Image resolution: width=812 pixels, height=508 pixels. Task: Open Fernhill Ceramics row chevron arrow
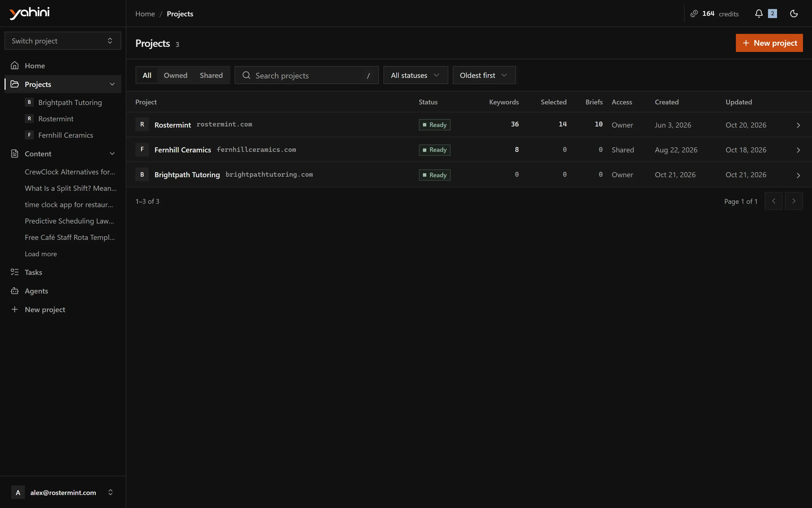point(798,150)
